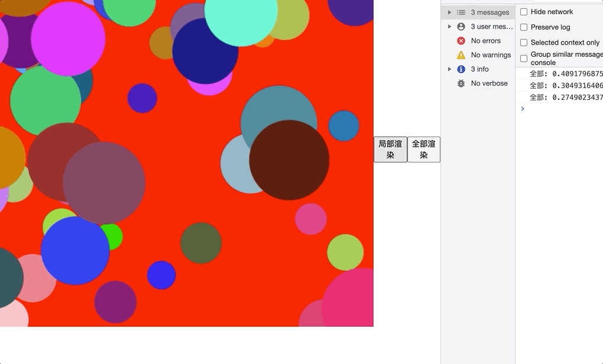Click the olive green circle on canvas
The width and height of the screenshot is (603, 364).
click(x=201, y=243)
